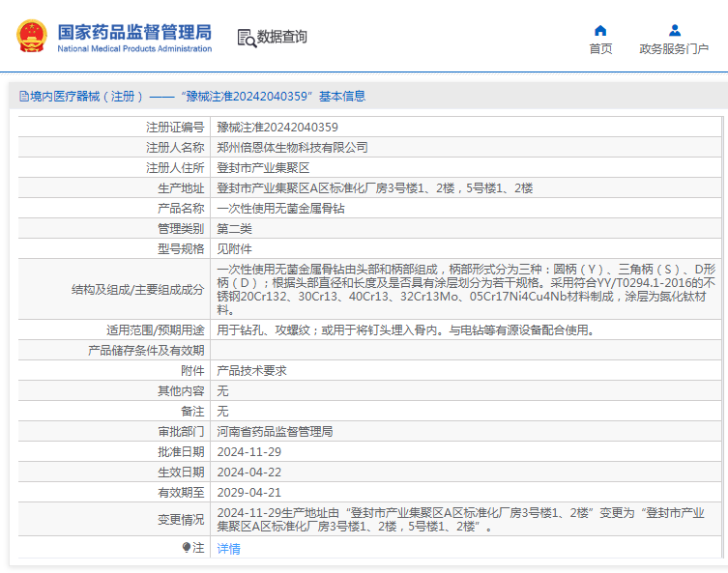
Task: Click the national emblem logo
Action: (31, 37)
